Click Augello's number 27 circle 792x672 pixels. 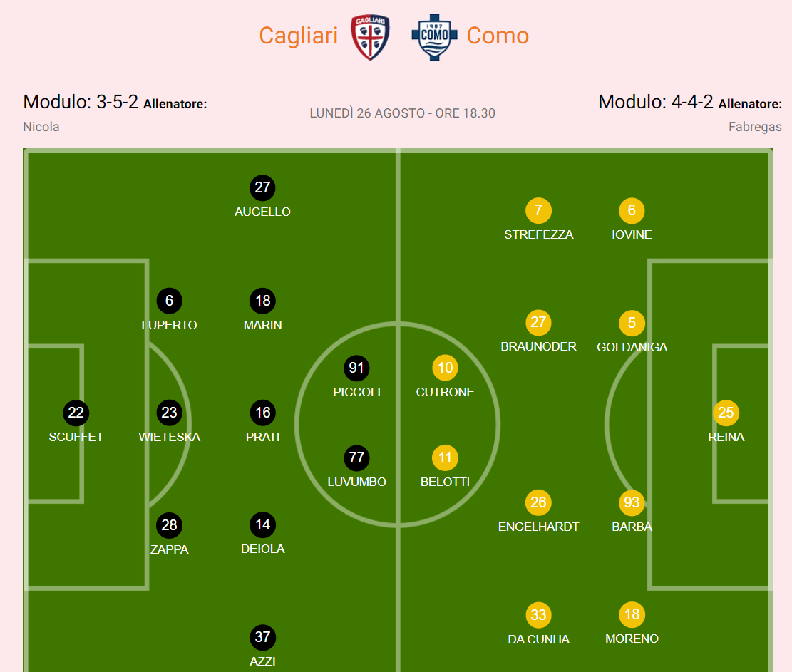[262, 187]
